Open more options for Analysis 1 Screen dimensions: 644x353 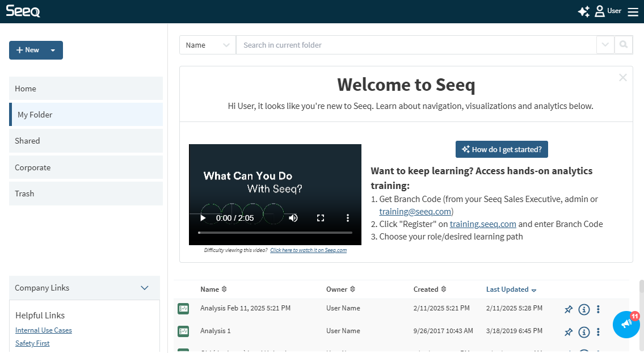click(x=598, y=332)
